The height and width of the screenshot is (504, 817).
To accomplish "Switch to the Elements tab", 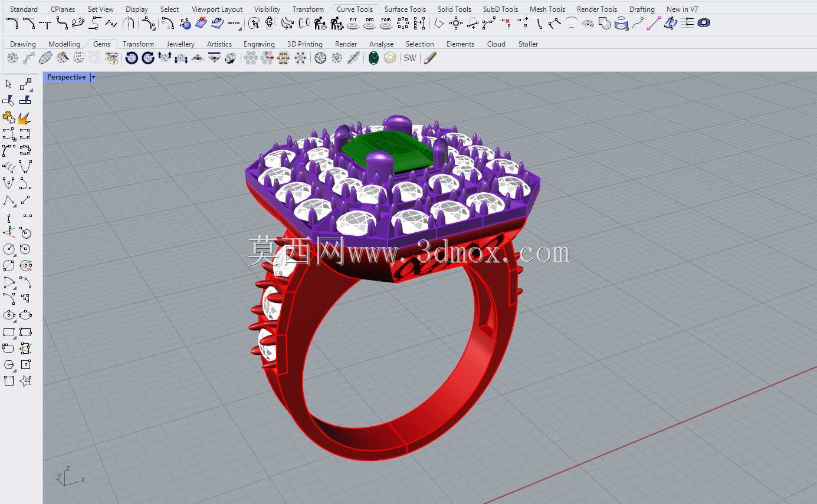I will click(460, 44).
